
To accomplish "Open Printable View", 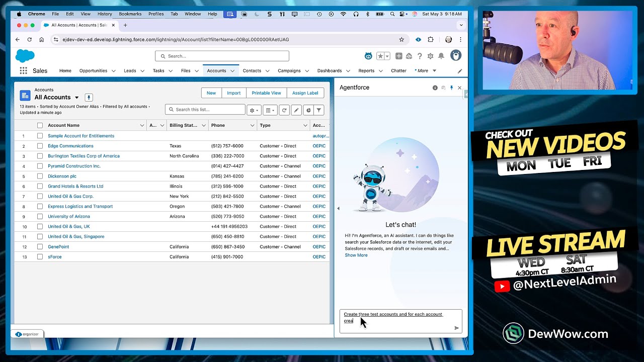I will click(x=266, y=93).
